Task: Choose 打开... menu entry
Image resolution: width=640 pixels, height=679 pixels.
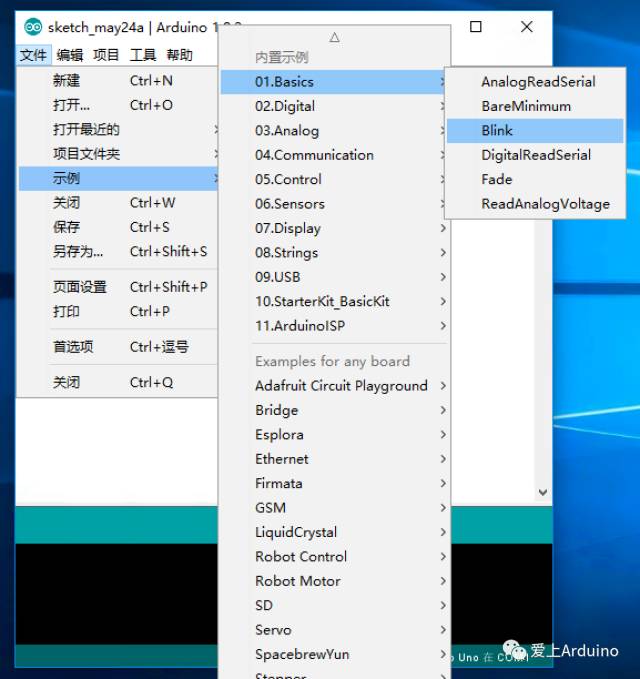Action: click(x=118, y=105)
